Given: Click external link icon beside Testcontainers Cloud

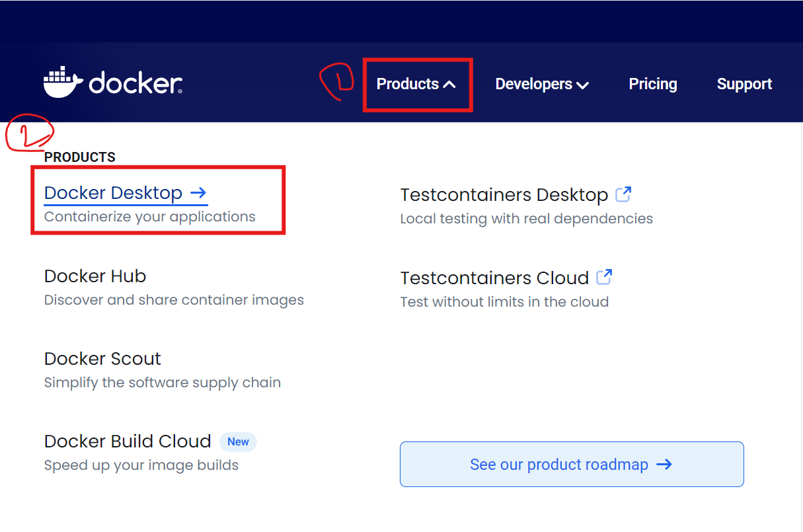Looking at the screenshot, I should tap(604, 277).
